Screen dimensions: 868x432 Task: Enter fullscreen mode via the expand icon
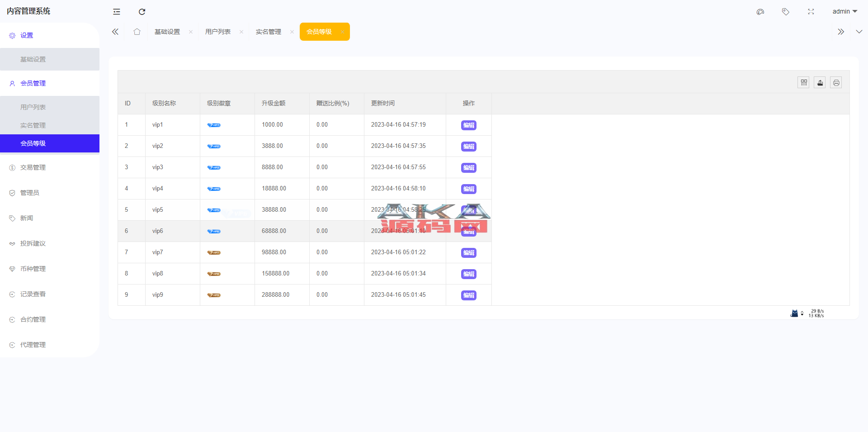click(x=811, y=12)
